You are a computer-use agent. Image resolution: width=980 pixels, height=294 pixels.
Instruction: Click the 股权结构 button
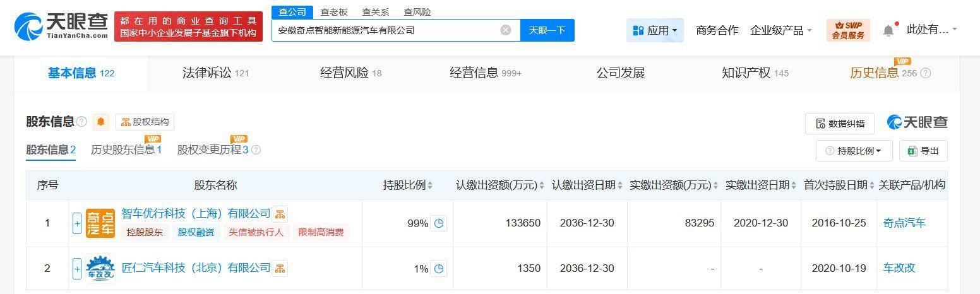point(145,122)
